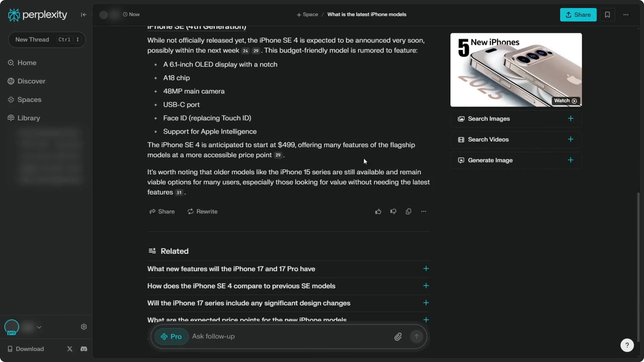
Task: Open help via the question mark button
Action: tap(627, 345)
